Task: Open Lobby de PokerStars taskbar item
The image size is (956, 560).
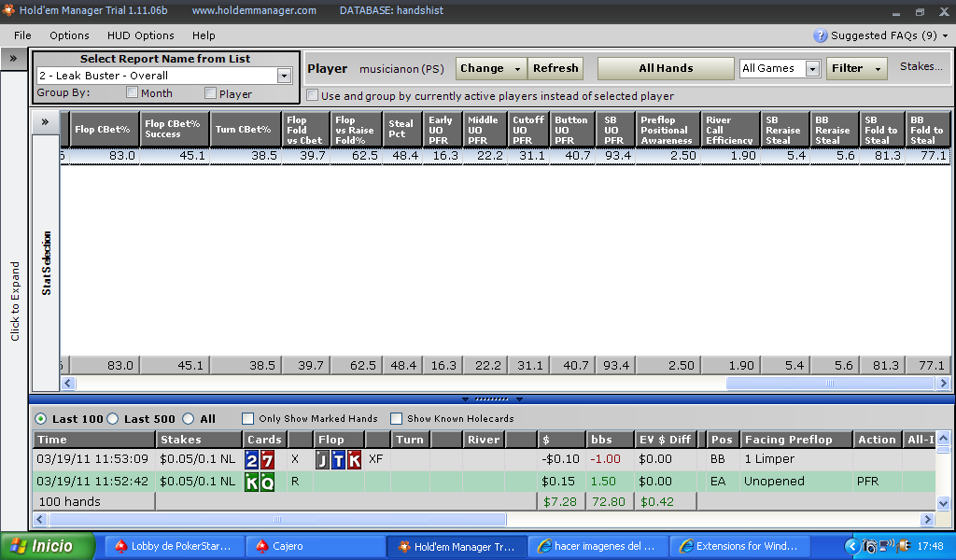Action: click(174, 546)
